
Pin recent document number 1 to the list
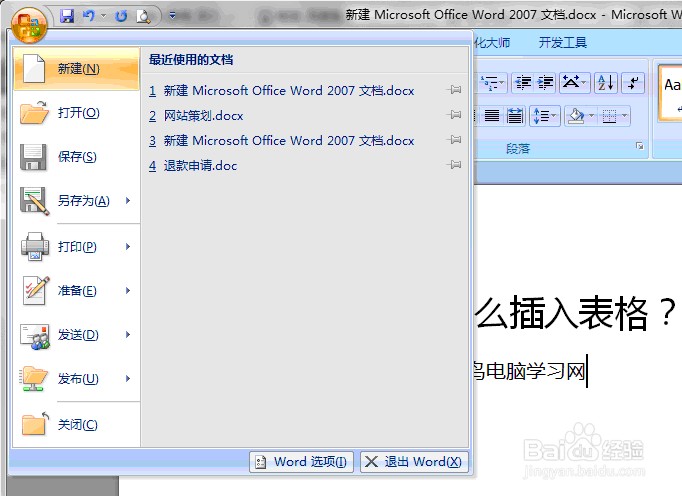click(x=455, y=90)
